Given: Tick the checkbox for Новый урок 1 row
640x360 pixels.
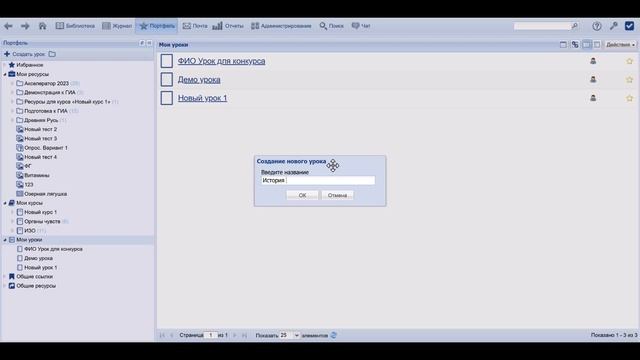Looking at the screenshot, I should (x=167, y=98).
